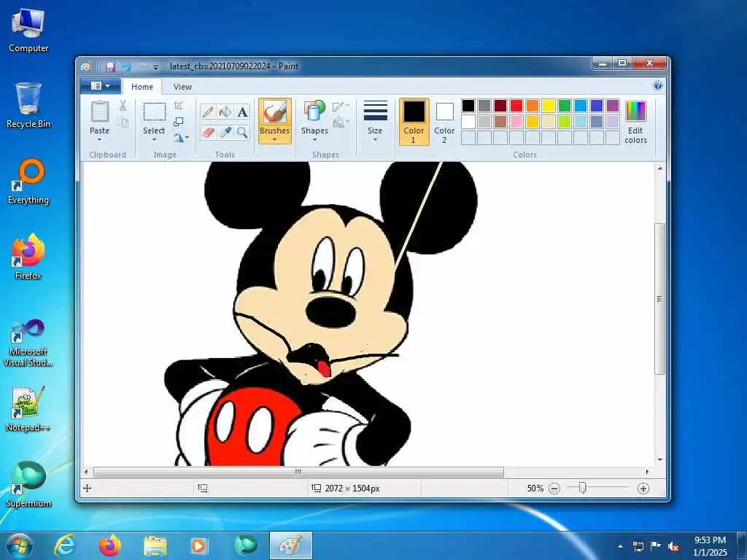
Task: Open the shape Fill dropdown
Action: click(340, 122)
